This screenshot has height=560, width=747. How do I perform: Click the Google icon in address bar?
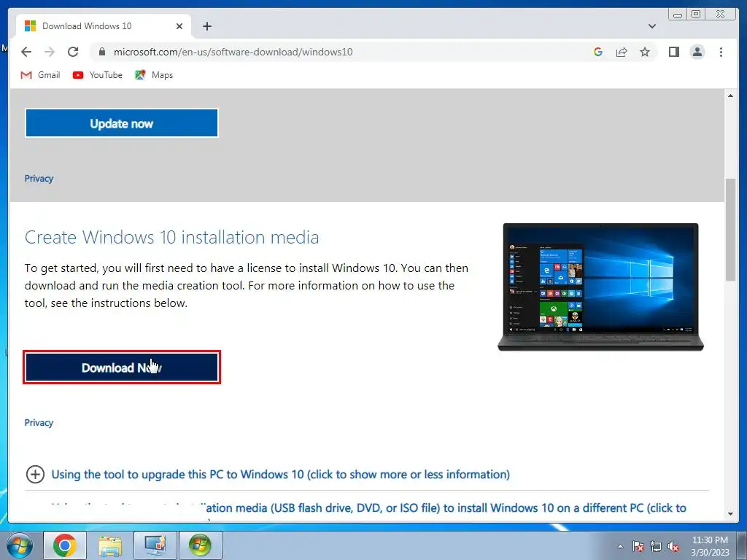[x=598, y=52]
